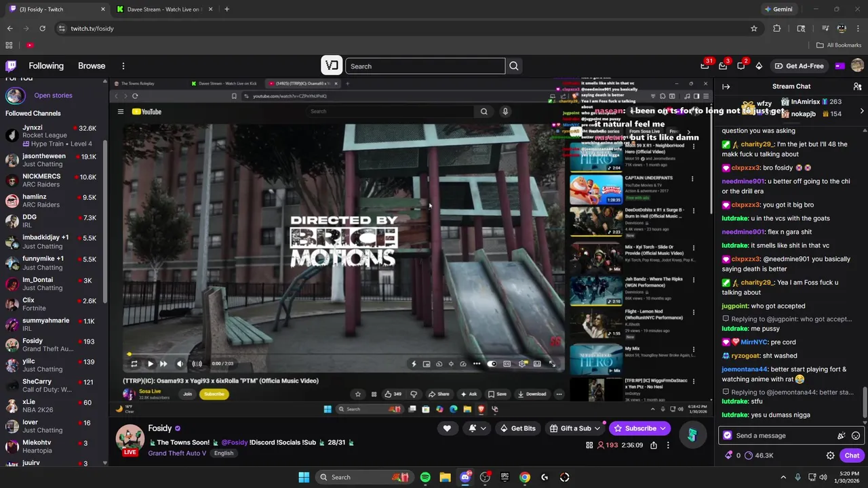Click the search magnifier button next to search box

pyautogui.click(x=514, y=66)
